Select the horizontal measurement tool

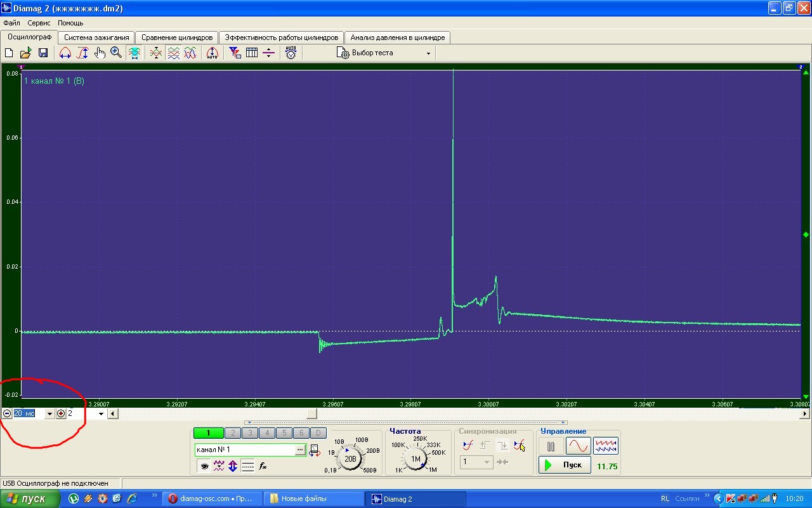click(x=65, y=53)
